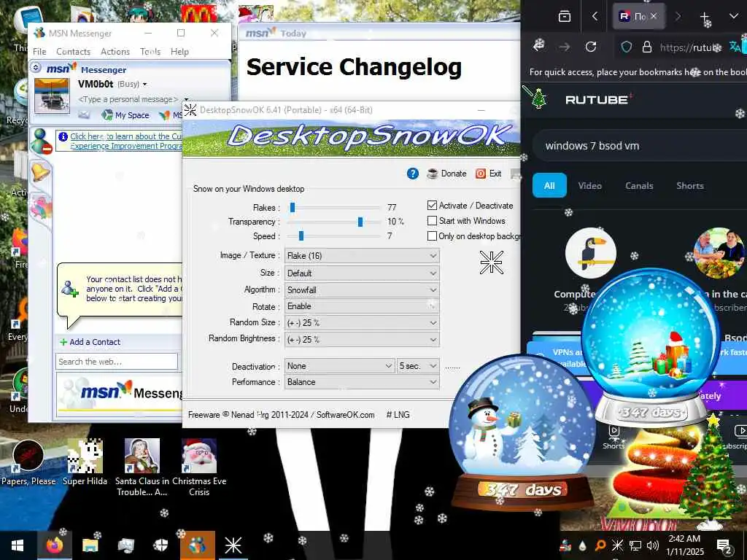Click the volume speaker tray icon
Screen dimensions: 747x560
653,545
